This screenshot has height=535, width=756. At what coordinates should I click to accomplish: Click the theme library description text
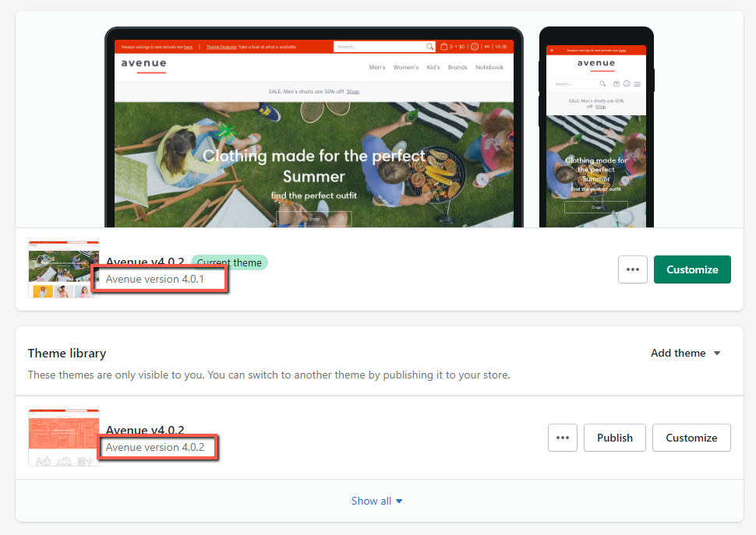tap(269, 375)
